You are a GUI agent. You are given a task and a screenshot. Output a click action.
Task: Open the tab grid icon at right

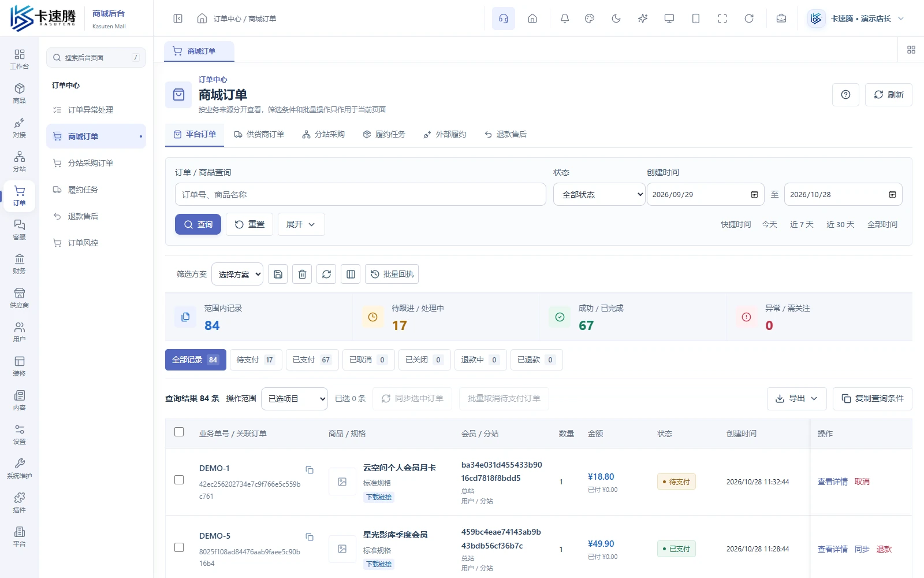click(x=911, y=50)
